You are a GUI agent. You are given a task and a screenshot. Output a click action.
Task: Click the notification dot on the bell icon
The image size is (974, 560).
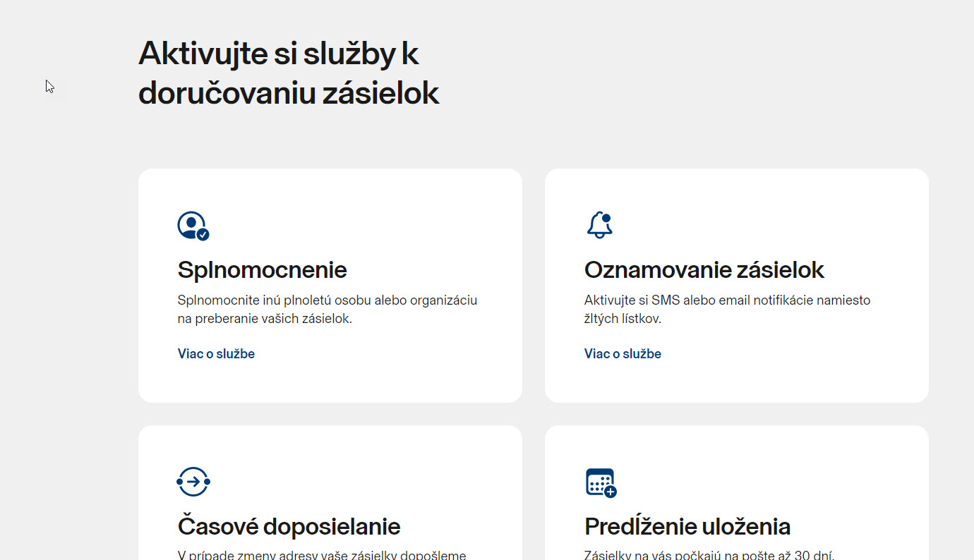coord(606,218)
